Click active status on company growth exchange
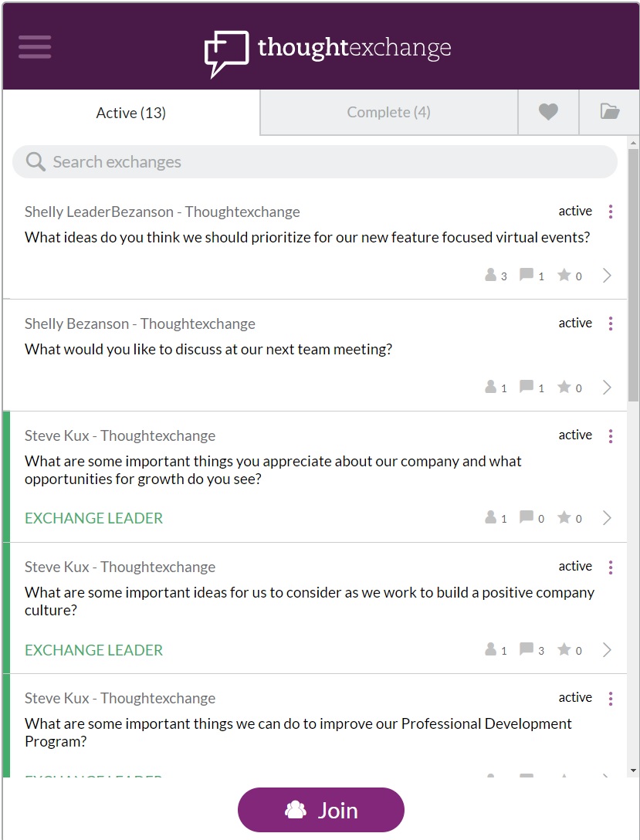This screenshot has height=840, width=640. [575, 435]
